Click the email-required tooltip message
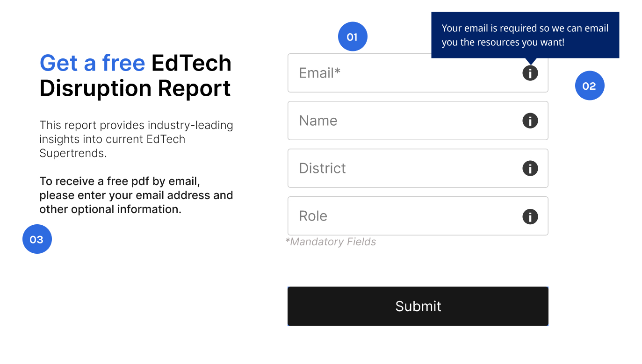Image resolution: width=642 pixels, height=364 pixels. click(x=525, y=35)
